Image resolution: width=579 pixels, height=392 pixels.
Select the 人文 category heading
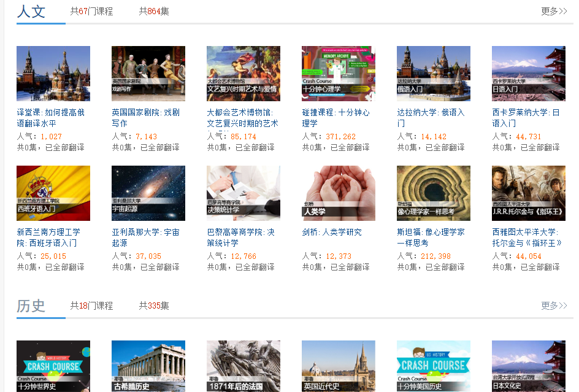pyautogui.click(x=31, y=11)
